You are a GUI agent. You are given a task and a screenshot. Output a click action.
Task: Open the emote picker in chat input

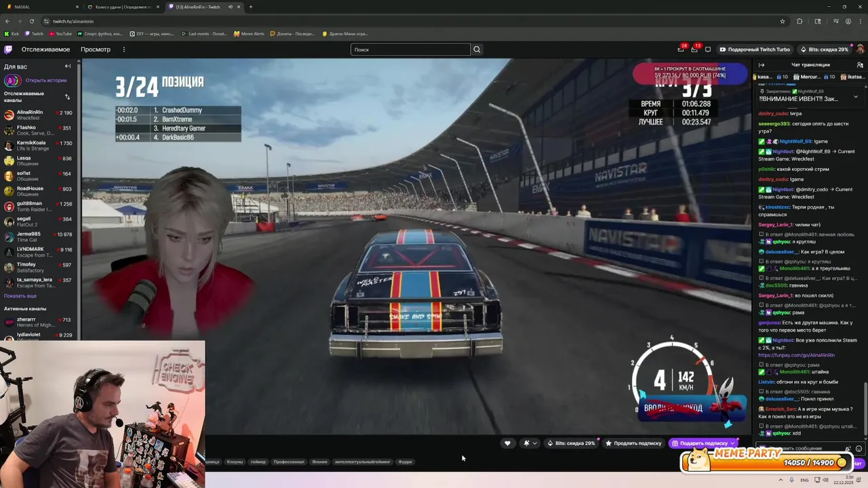(859, 448)
